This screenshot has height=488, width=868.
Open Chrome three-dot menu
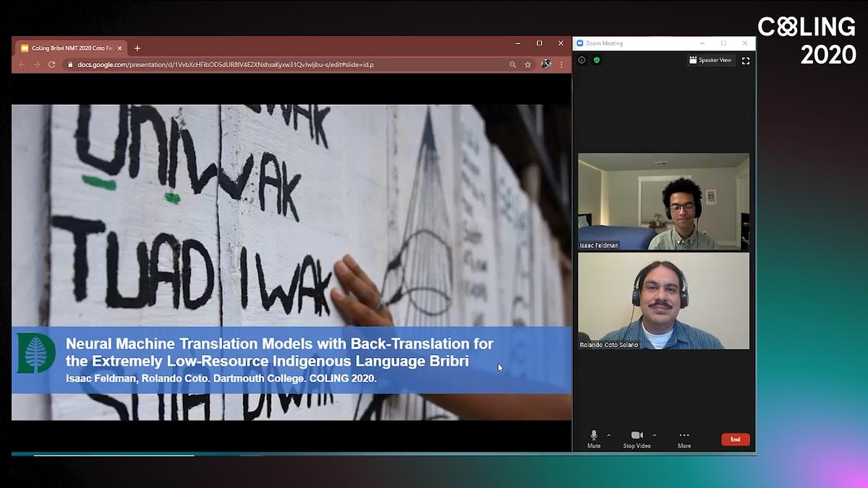pyautogui.click(x=561, y=64)
